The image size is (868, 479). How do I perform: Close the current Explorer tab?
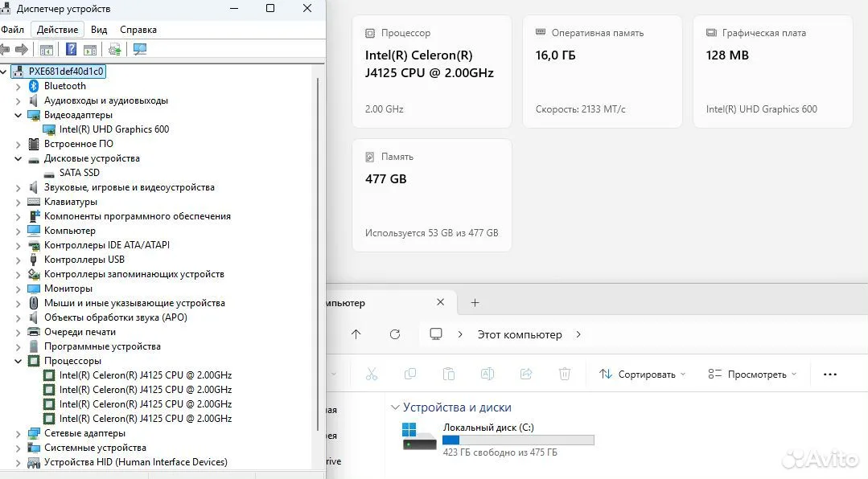pos(440,302)
